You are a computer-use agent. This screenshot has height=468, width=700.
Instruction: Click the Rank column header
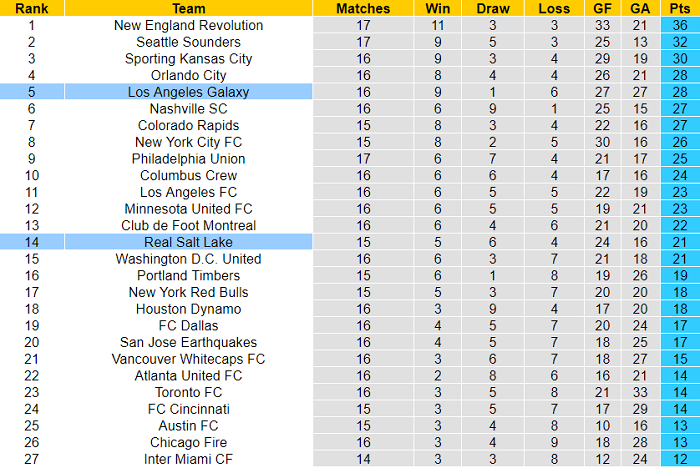pos(31,8)
